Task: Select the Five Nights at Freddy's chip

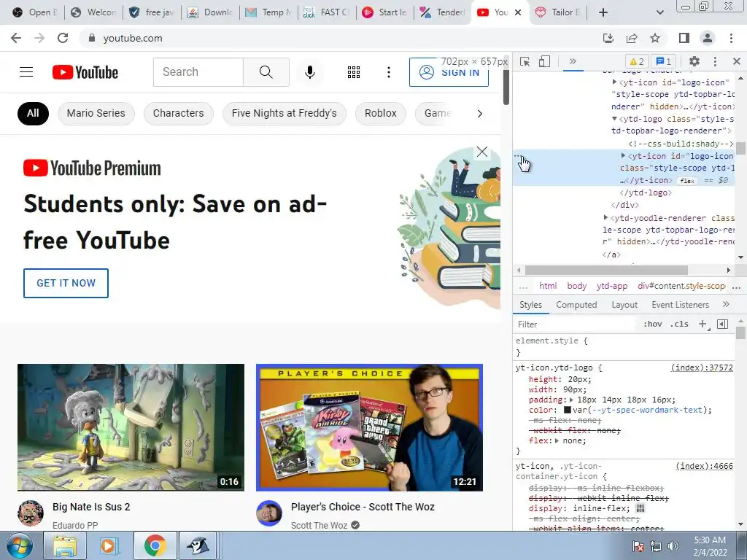Action: tap(284, 113)
